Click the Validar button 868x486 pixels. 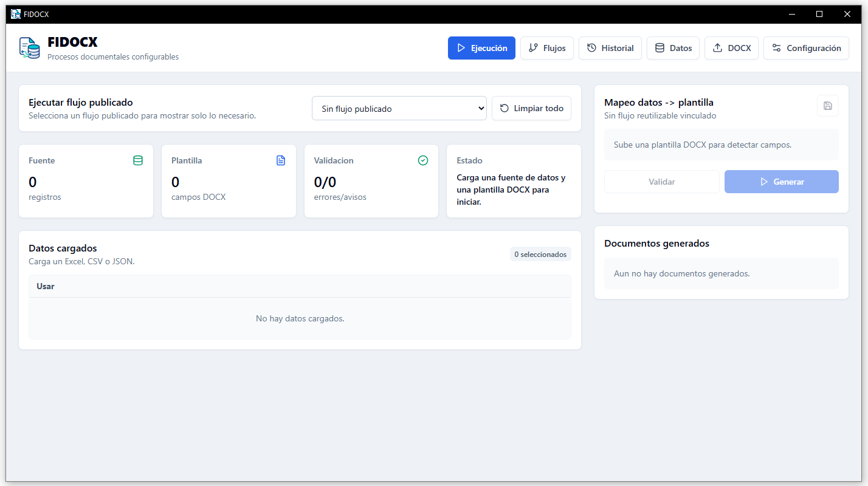click(x=662, y=182)
